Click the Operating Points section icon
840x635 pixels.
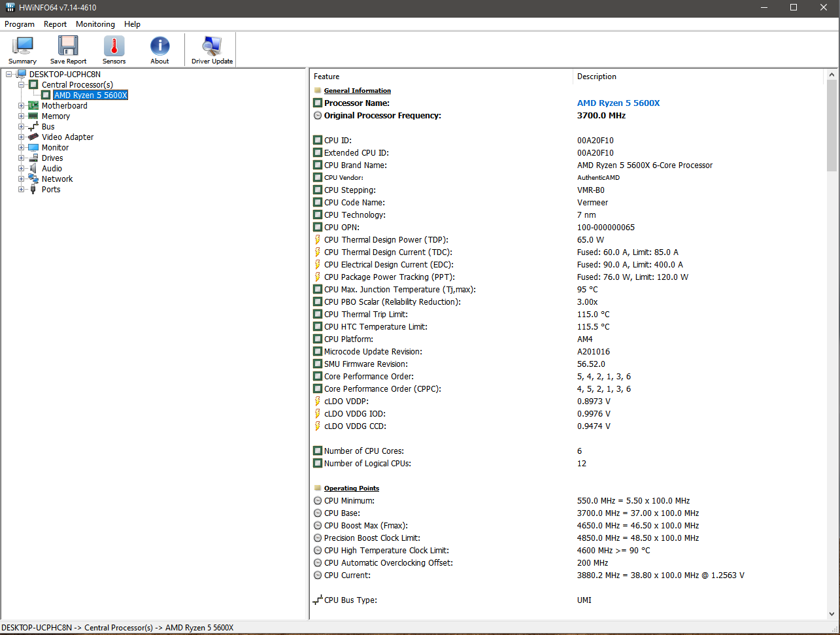318,489
